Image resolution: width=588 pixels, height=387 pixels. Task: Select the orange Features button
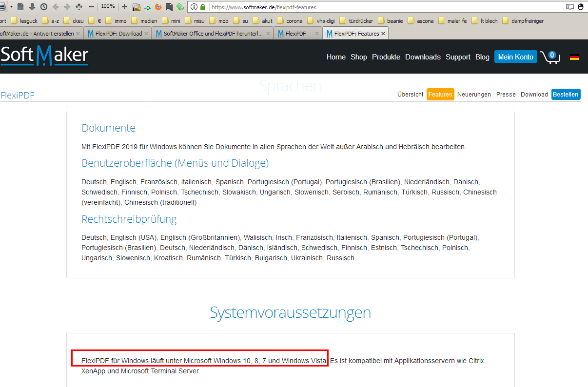(x=440, y=95)
